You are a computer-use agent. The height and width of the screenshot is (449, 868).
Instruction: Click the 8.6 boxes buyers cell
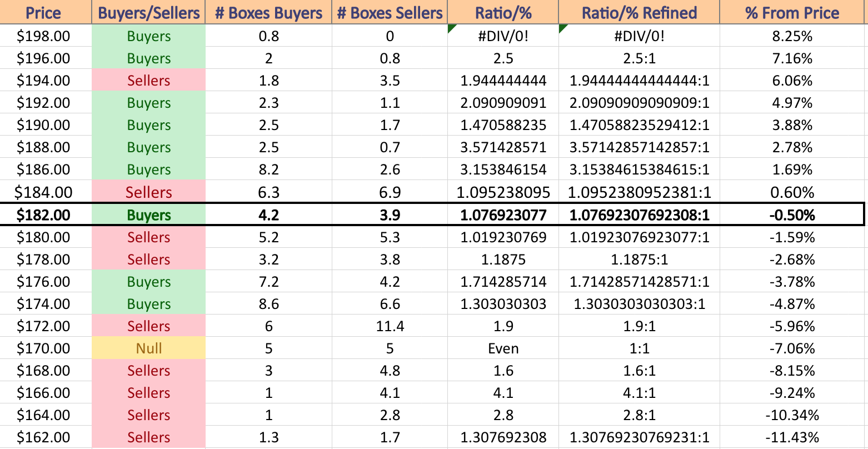pyautogui.click(x=268, y=304)
